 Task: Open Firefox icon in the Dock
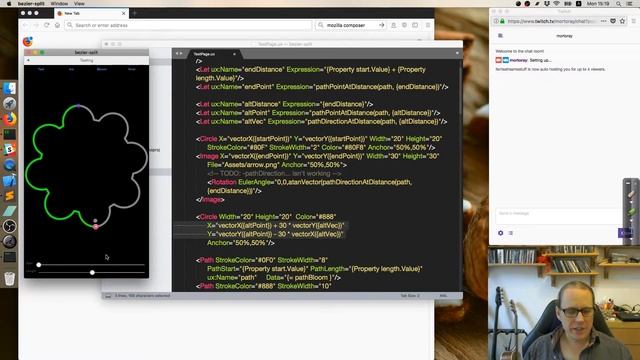[9, 119]
